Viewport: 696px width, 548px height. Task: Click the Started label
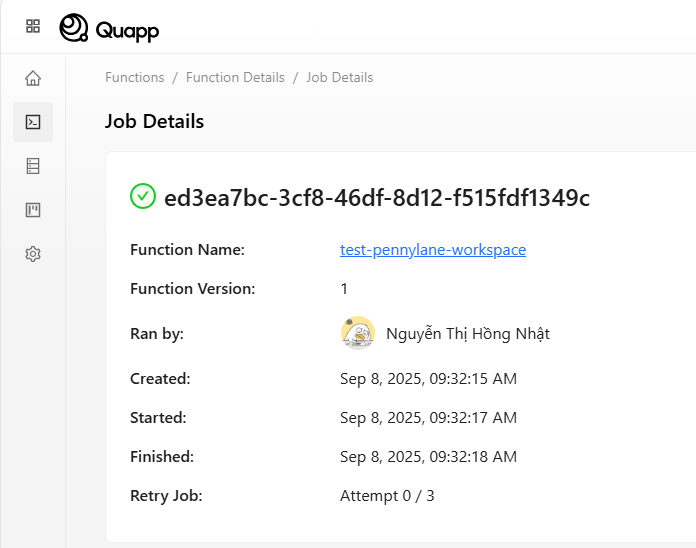tap(158, 418)
